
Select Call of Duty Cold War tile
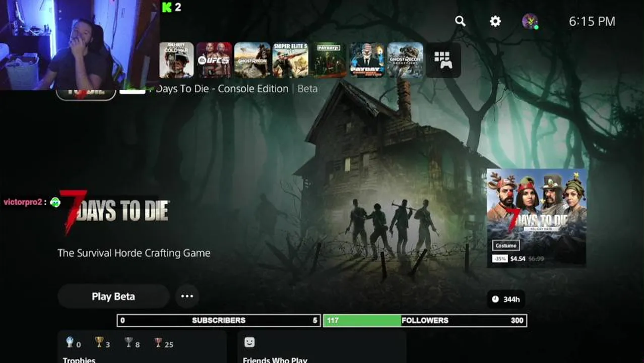[177, 60]
